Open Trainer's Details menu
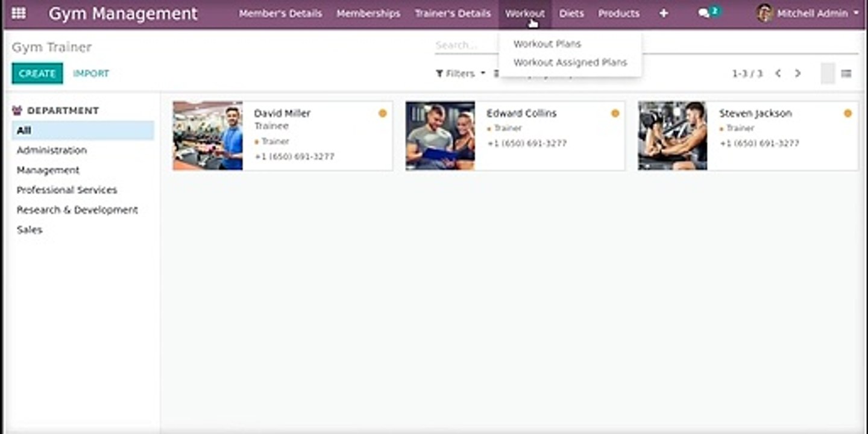The width and height of the screenshot is (868, 434). (x=453, y=13)
